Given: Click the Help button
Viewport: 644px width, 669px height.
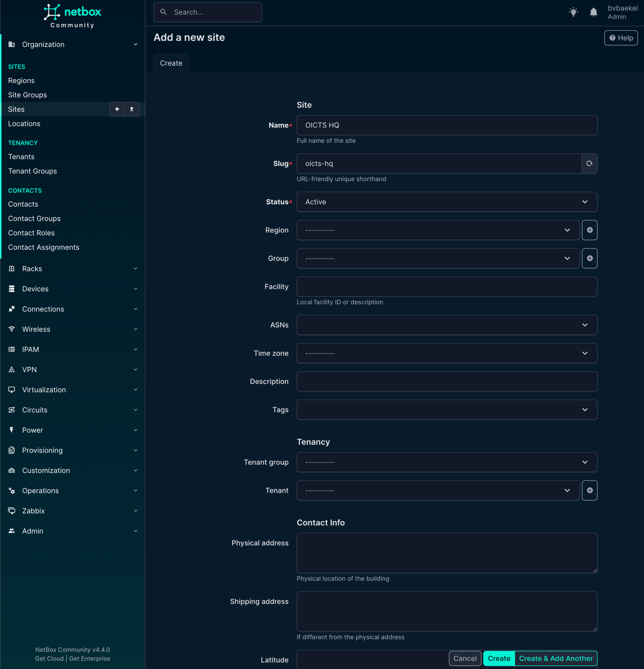Looking at the screenshot, I should 621,38.
